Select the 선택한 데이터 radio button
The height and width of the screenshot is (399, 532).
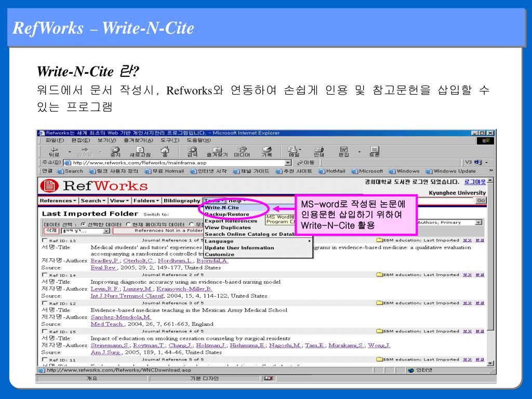83,224
